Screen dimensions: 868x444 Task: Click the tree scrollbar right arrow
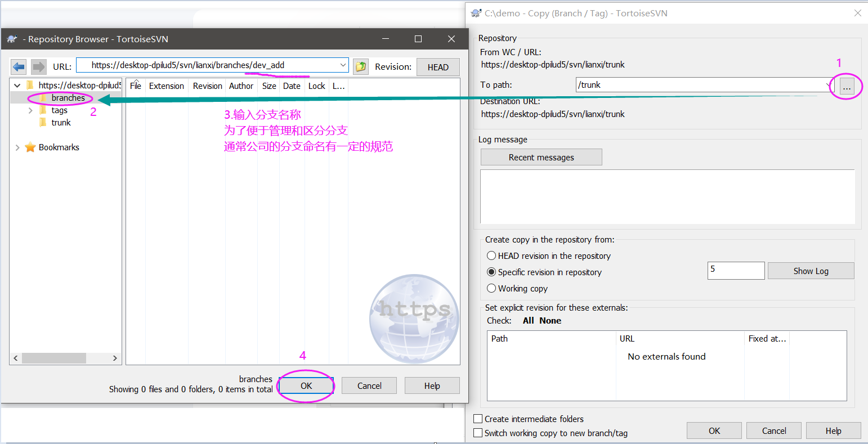pyautogui.click(x=115, y=358)
